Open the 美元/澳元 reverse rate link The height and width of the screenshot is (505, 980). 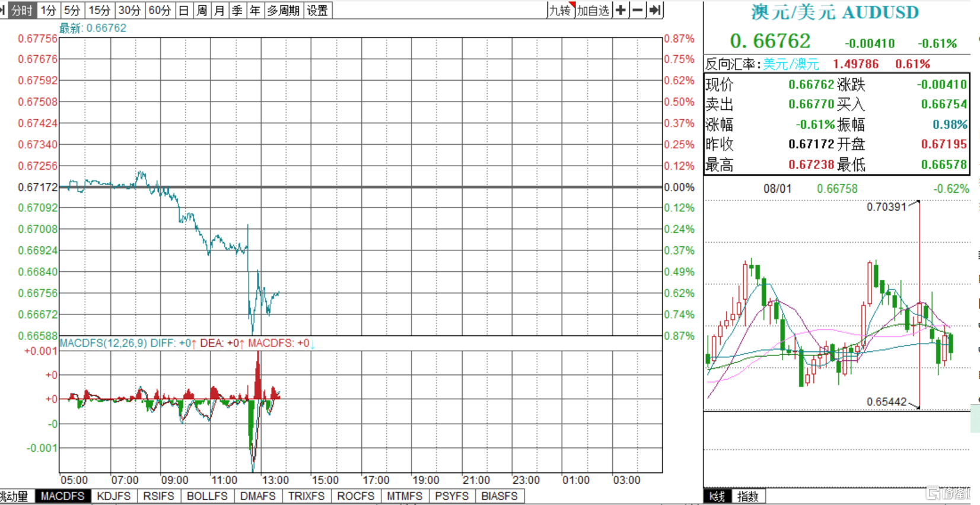click(x=791, y=64)
